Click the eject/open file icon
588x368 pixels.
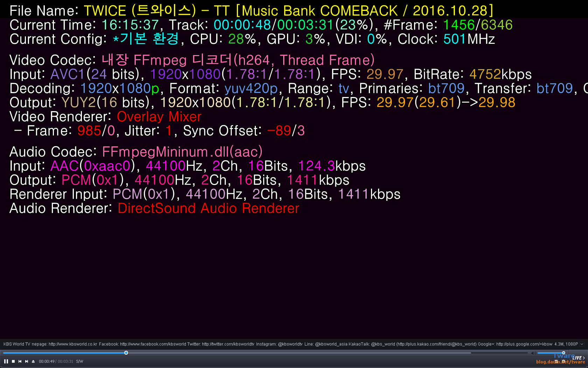(x=33, y=361)
